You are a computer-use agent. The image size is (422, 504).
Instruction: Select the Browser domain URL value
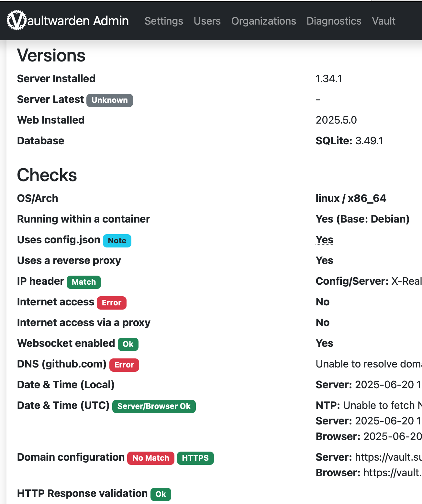369,473
